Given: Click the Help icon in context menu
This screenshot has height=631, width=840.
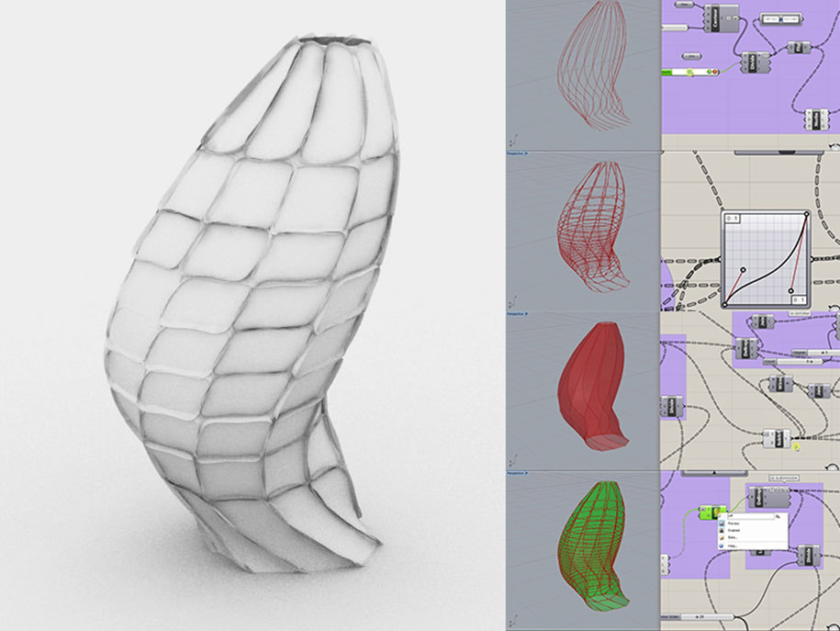Looking at the screenshot, I should click(722, 546).
